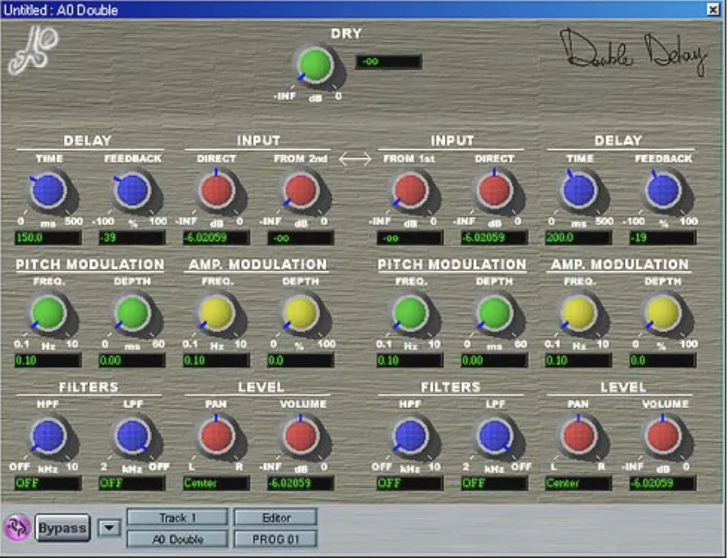Toggle the Bypass button

click(x=62, y=528)
